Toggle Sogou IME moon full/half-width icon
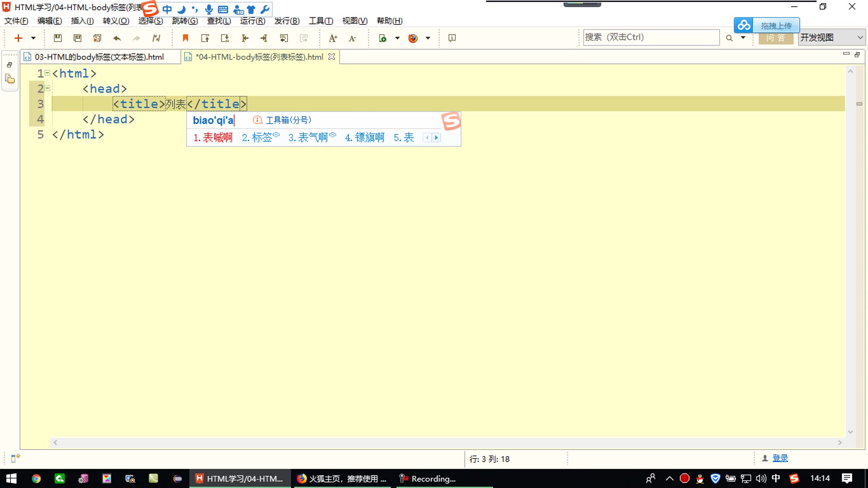868x488 pixels. 182,9
